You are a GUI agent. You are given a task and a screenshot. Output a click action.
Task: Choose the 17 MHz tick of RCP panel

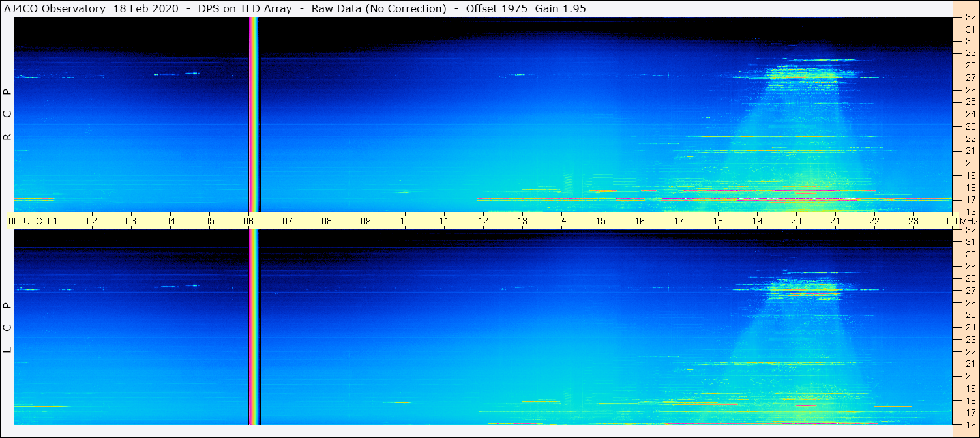click(970, 199)
